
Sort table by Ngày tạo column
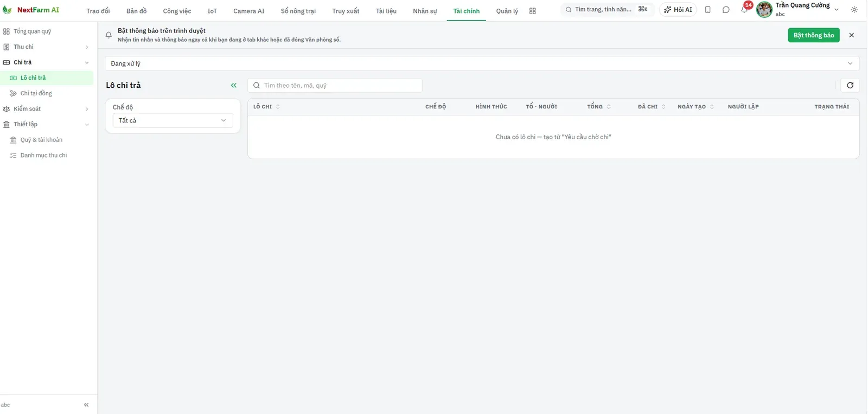(695, 107)
